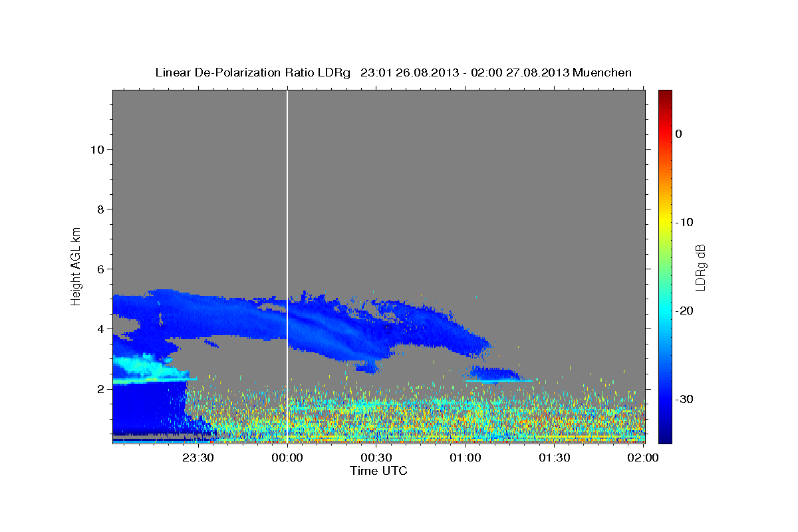Click the colorbar value '0'
Image resolution: width=798 pixels, height=532 pixels.
click(x=679, y=134)
